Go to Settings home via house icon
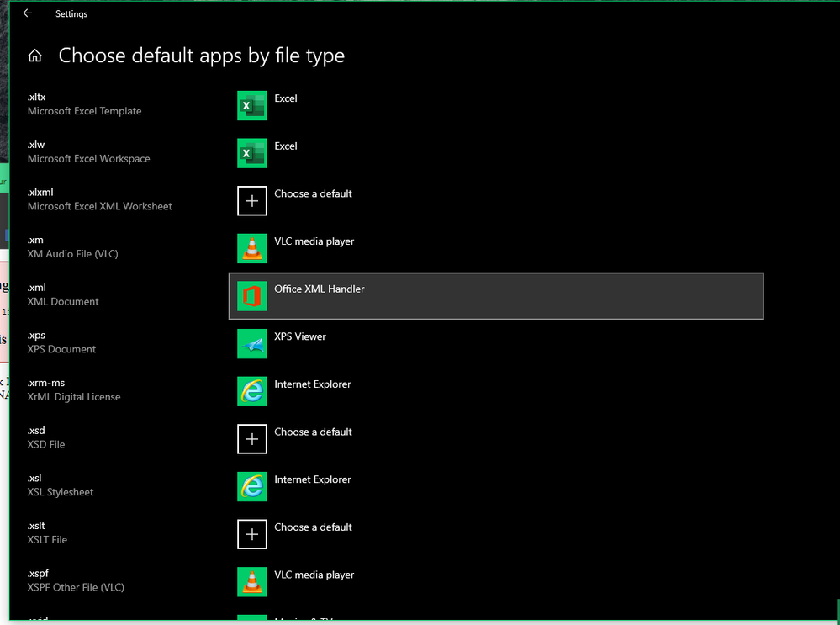The width and height of the screenshot is (840, 625). pos(34,56)
